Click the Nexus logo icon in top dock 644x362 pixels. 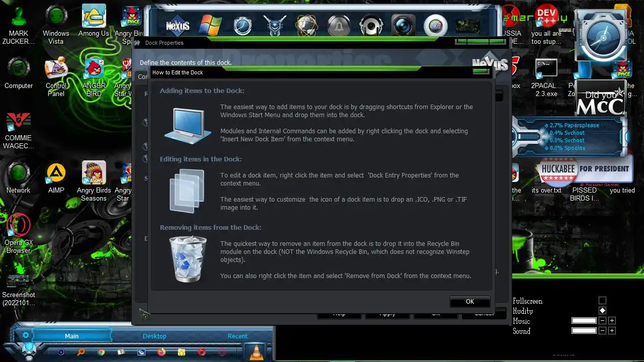coord(178,25)
